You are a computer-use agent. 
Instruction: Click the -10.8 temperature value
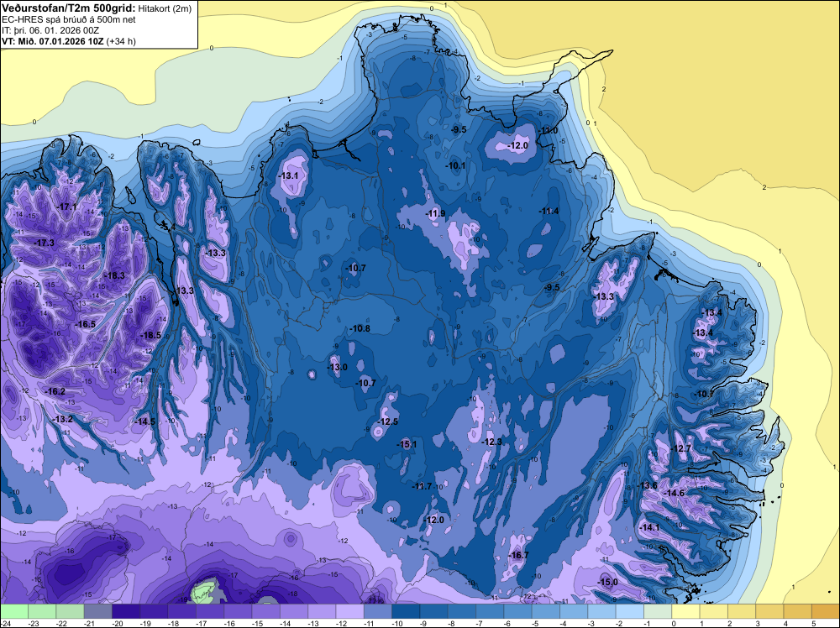tap(360, 328)
